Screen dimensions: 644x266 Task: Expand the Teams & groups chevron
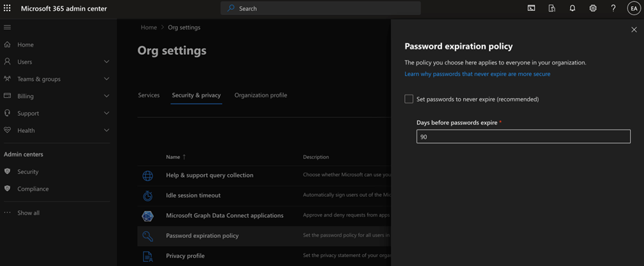106,79
